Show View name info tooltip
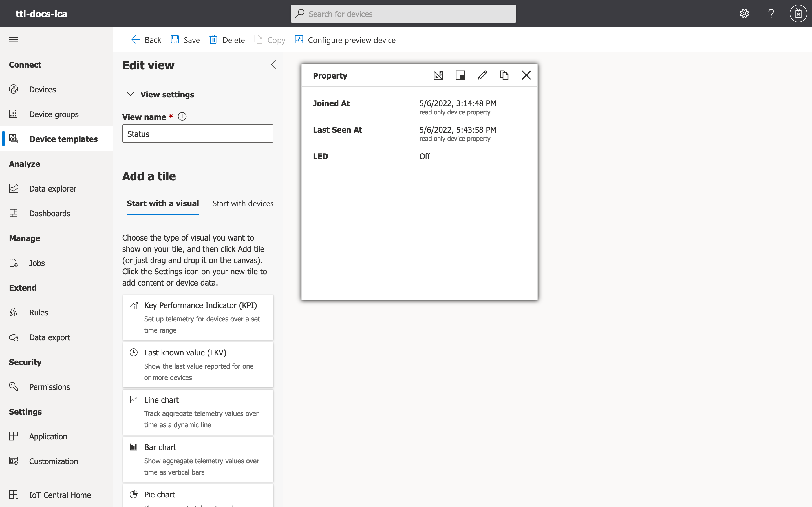This screenshot has height=507, width=812. (x=182, y=117)
